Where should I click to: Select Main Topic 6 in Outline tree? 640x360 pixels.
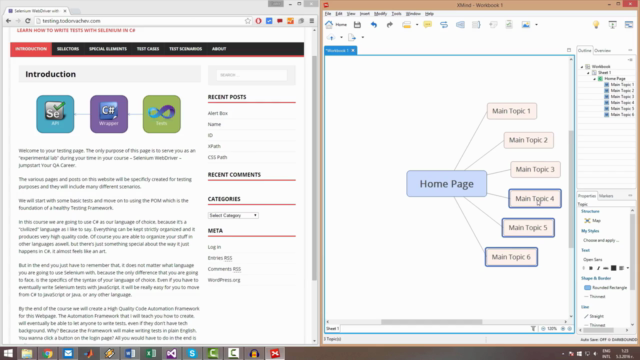pos(622,115)
